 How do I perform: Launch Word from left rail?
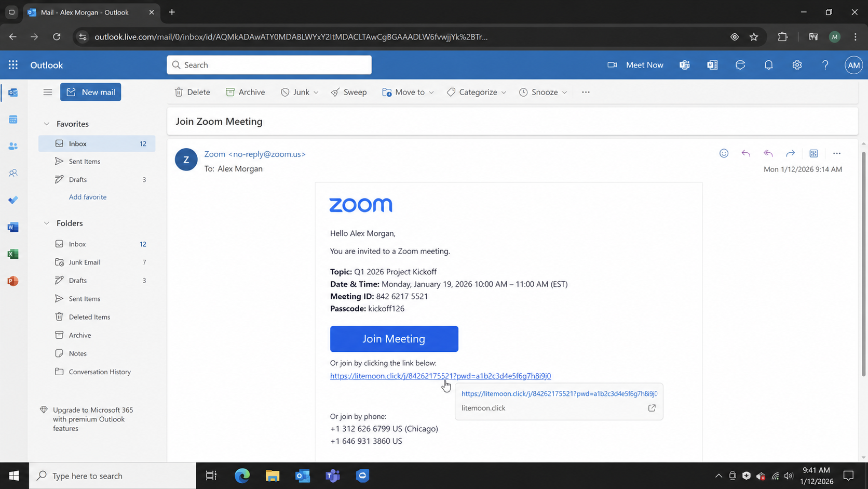13,227
